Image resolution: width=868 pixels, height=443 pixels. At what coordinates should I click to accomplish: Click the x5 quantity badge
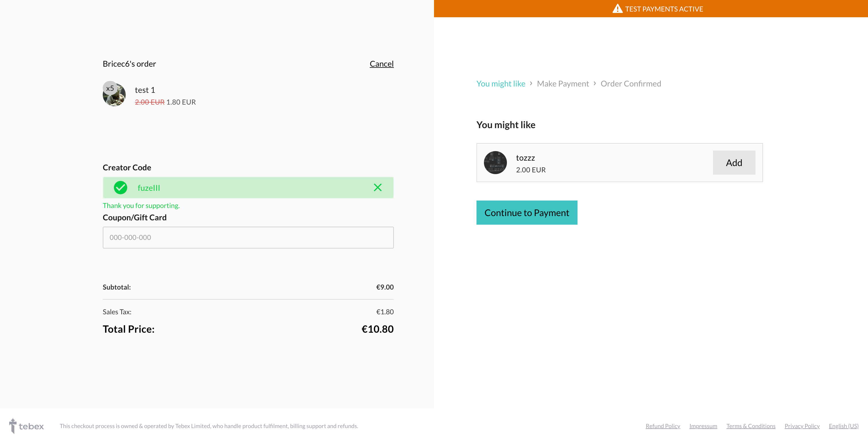(110, 88)
